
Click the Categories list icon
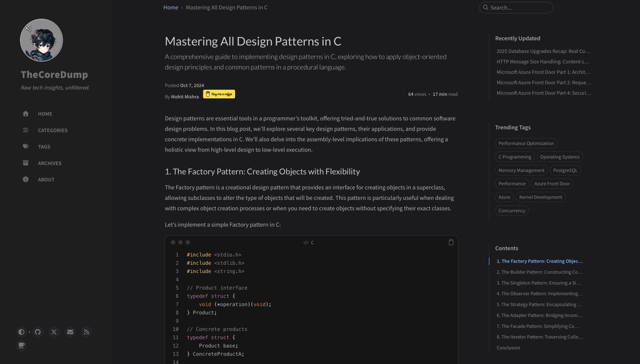(26, 130)
